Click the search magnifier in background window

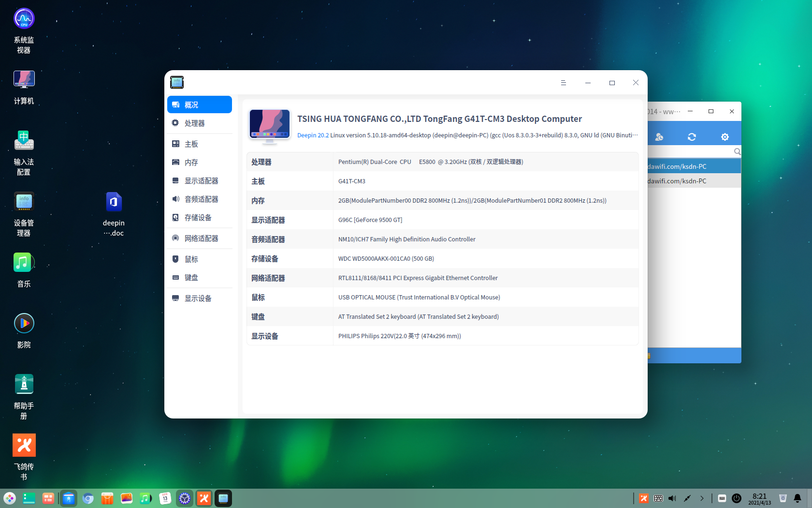coord(737,151)
